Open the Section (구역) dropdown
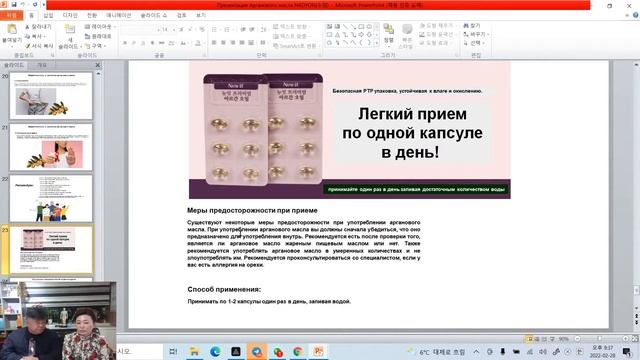640x360 pixels. click(x=96, y=46)
